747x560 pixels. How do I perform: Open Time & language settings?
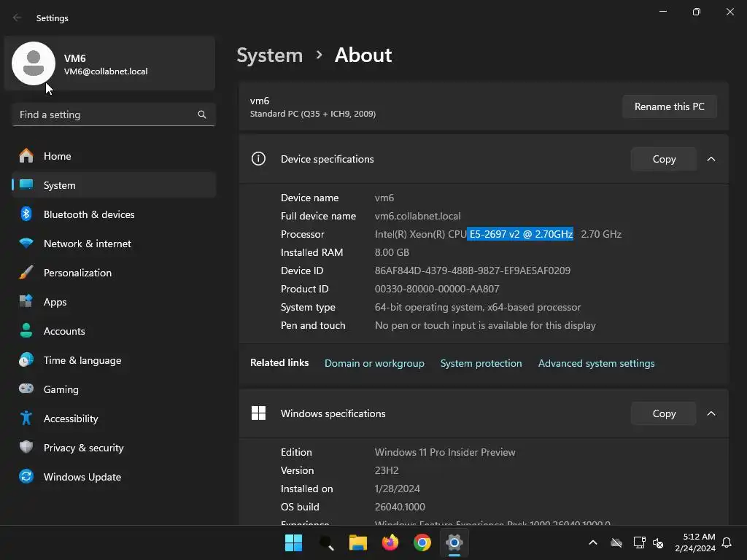click(113, 360)
